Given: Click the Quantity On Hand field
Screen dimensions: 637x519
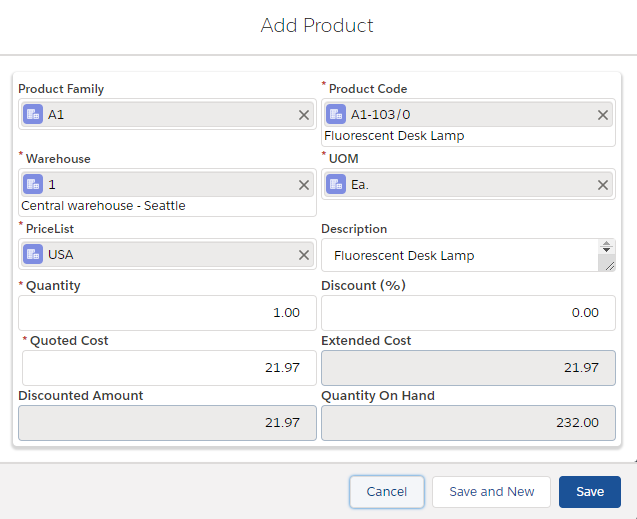Looking at the screenshot, I should pos(468,423).
